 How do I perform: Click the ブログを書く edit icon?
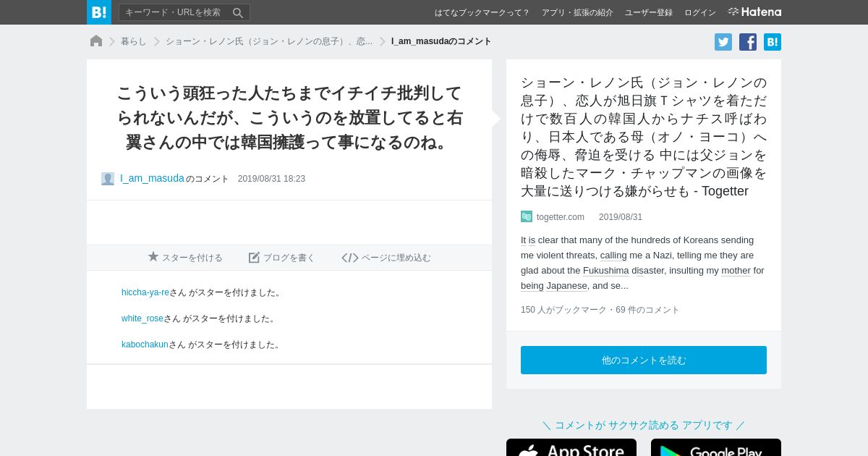click(254, 258)
